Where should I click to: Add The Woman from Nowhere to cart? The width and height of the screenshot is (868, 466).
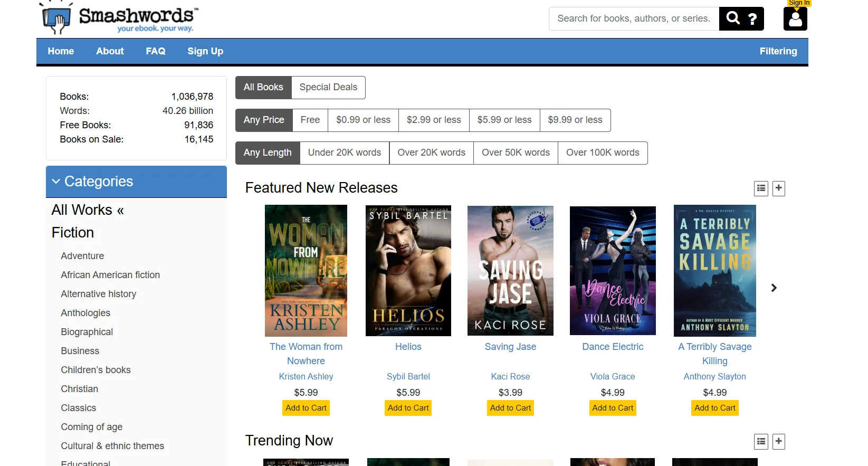[306, 408]
